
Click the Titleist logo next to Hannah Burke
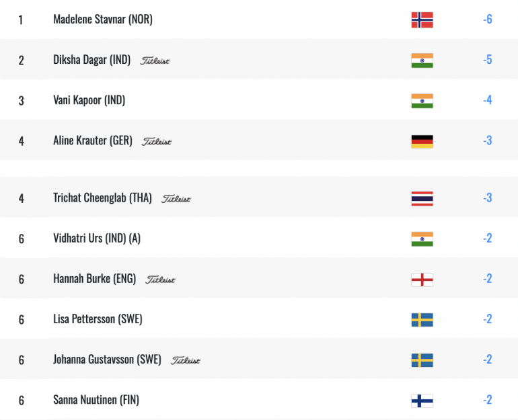(x=161, y=280)
